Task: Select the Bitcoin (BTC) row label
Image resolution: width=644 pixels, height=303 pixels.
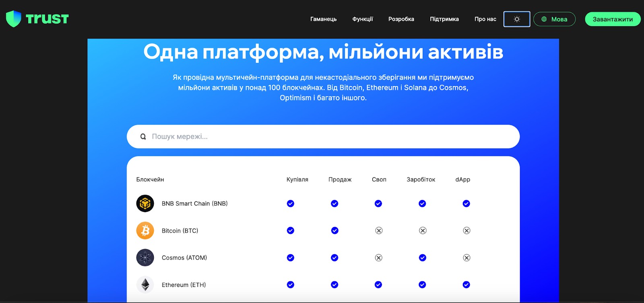Action: [180, 231]
